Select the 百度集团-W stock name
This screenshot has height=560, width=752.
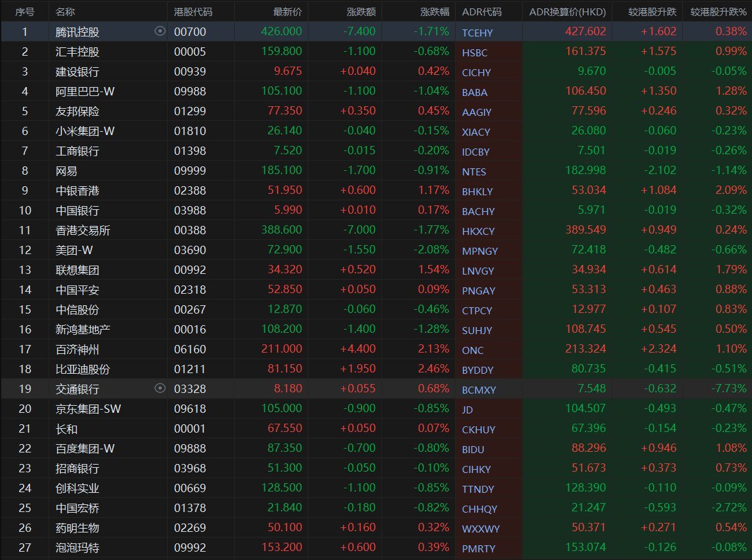(x=85, y=449)
